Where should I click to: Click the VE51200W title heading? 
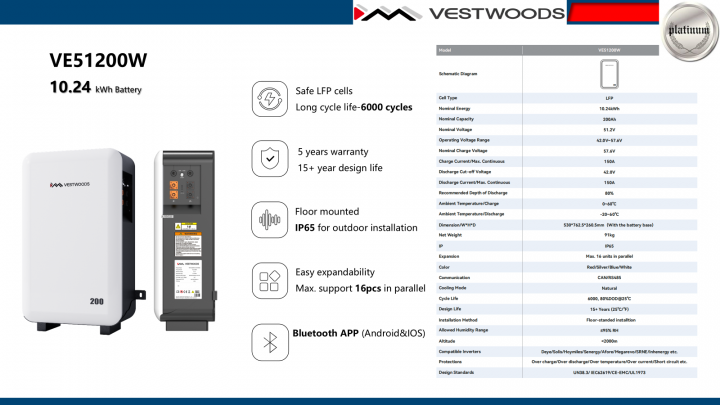tap(91, 61)
